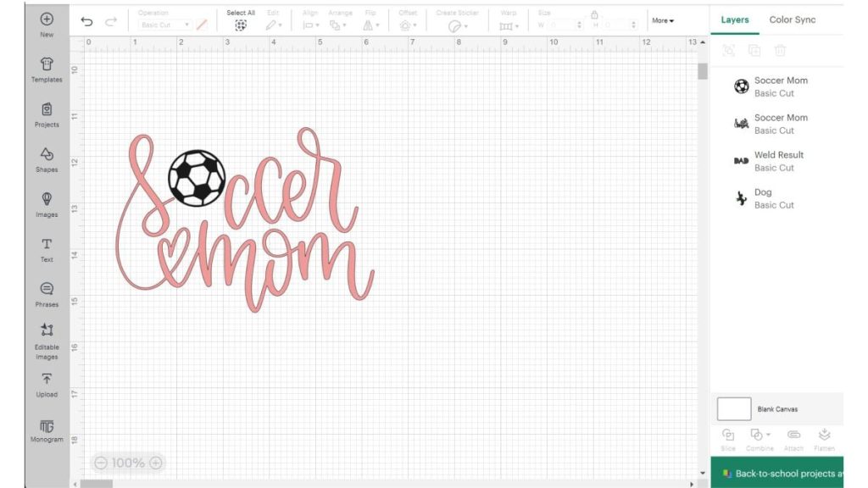The height and width of the screenshot is (488, 868).
Task: Zoom in with the plus icon
Action: (x=156, y=463)
